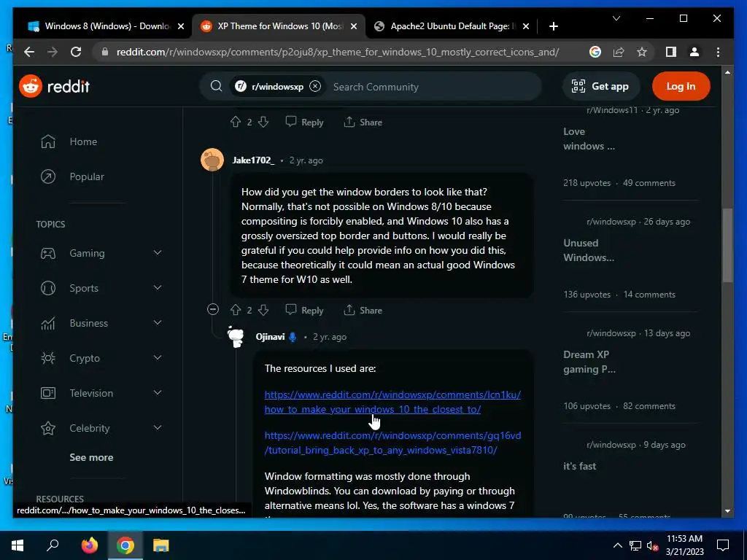Open the Windows Start menu
747x560 pixels.
coord(18,545)
